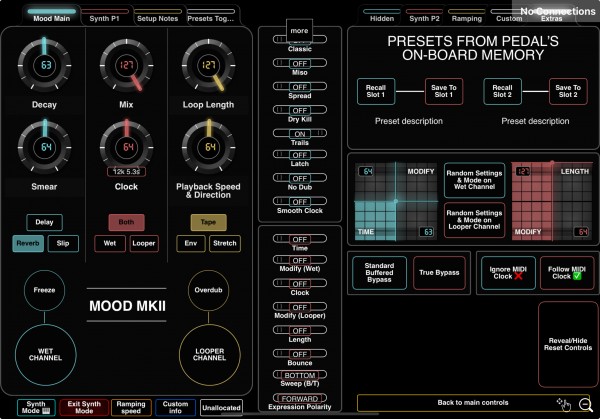Viewport: 600px width, 419px height.
Task: Click Random Settings & Mode on Wet Channel
Action: [x=474, y=180]
